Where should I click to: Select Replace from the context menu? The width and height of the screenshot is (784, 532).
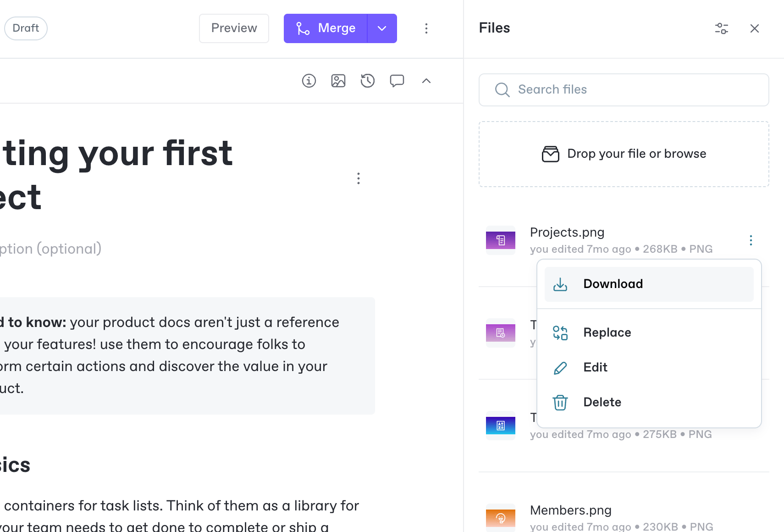point(607,332)
